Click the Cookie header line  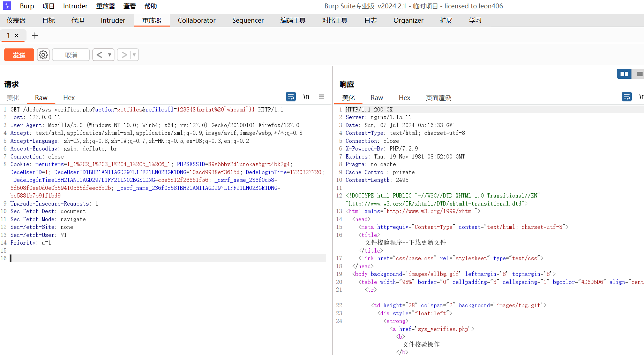[x=167, y=180]
